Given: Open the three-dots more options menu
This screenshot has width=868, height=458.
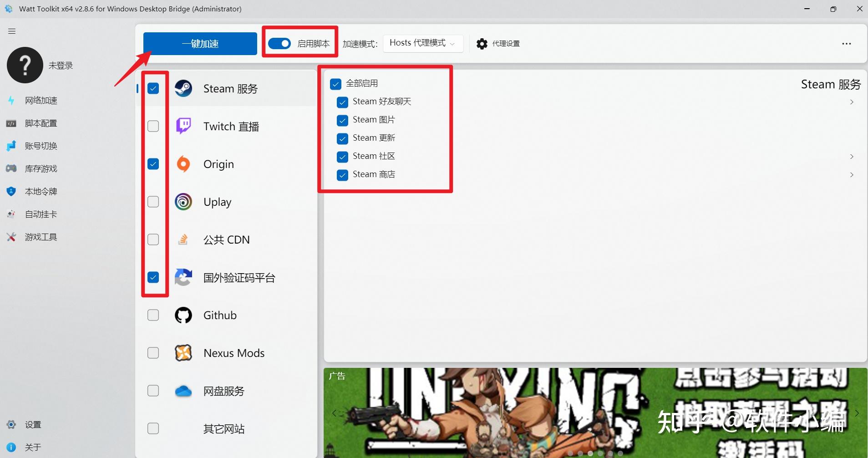Looking at the screenshot, I should 846,44.
